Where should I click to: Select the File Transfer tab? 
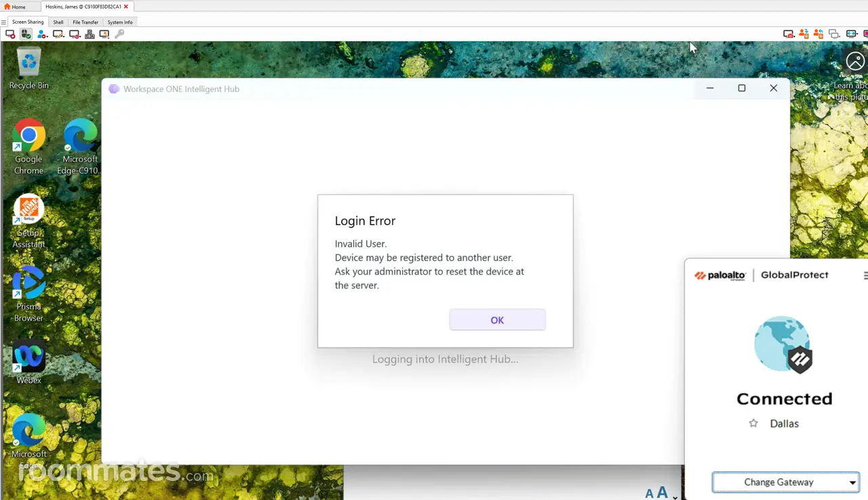pos(85,22)
